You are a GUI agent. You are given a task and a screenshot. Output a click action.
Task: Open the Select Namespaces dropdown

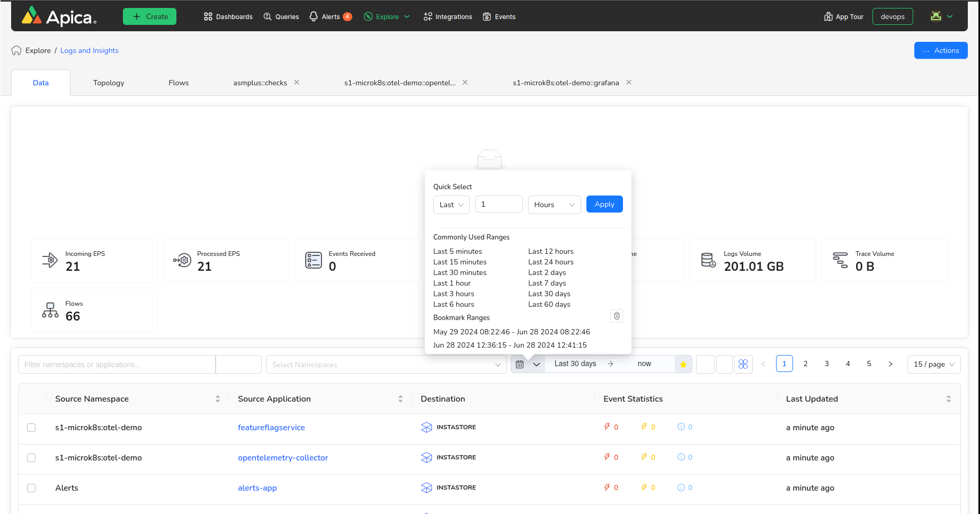coord(386,365)
